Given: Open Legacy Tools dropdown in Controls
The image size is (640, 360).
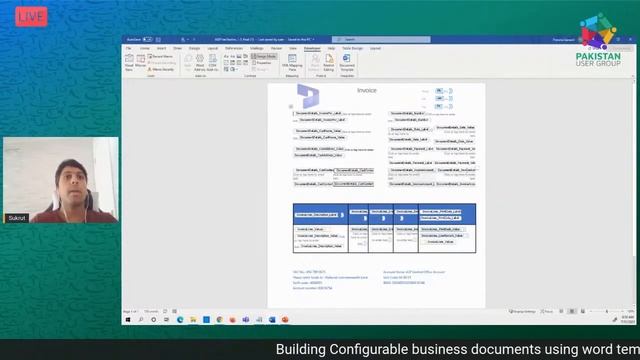Looking at the screenshot, I should (x=233, y=69).
